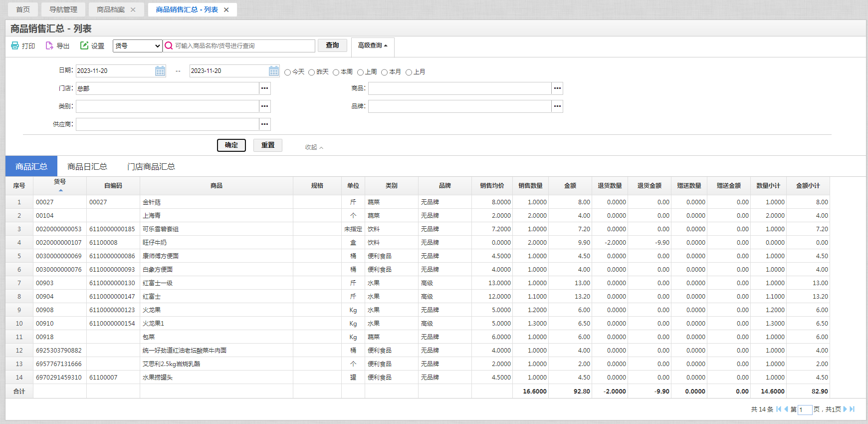Image resolution: width=868 pixels, height=424 pixels.
Task: Click the 包菜 product cell
Action: tap(217, 337)
